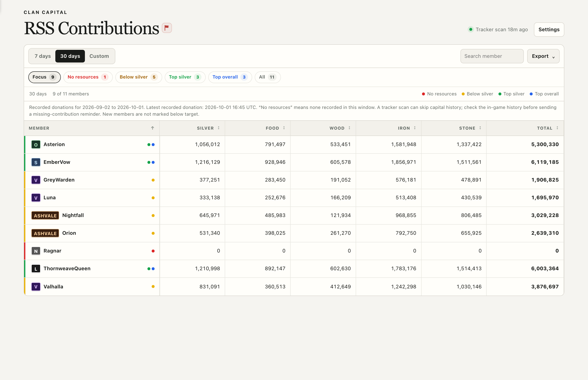Click GreyWarden's purple V rank badge
Screen dimensions: 588x380
coord(36,180)
